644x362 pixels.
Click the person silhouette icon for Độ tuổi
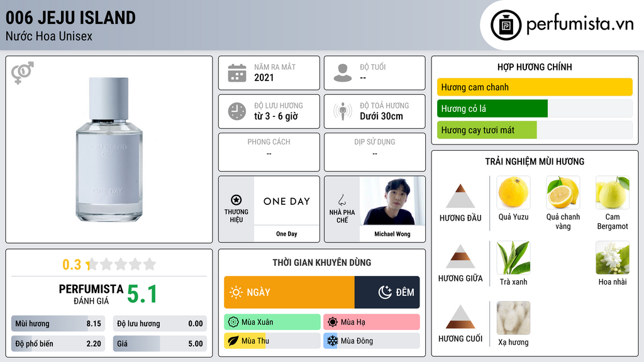(343, 73)
